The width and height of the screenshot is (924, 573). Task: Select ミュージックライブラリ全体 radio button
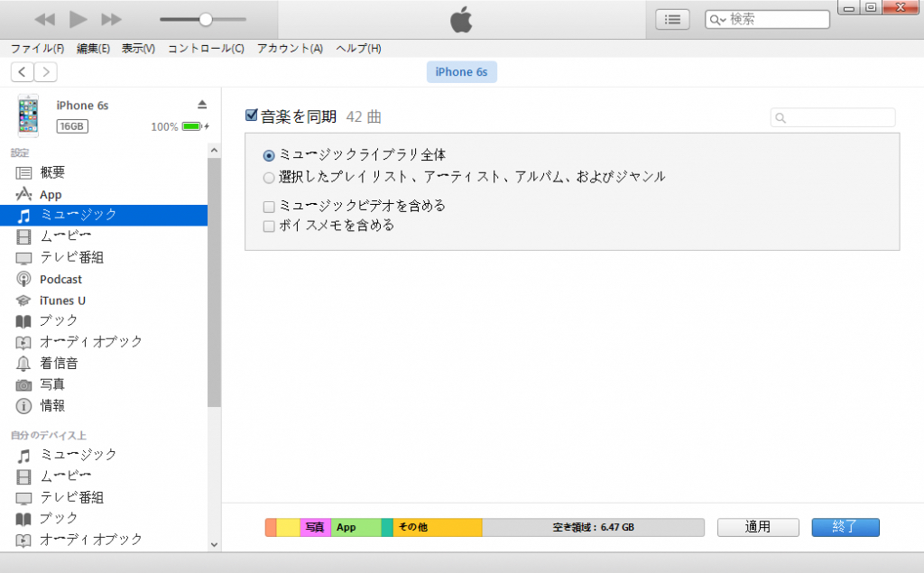(x=269, y=155)
